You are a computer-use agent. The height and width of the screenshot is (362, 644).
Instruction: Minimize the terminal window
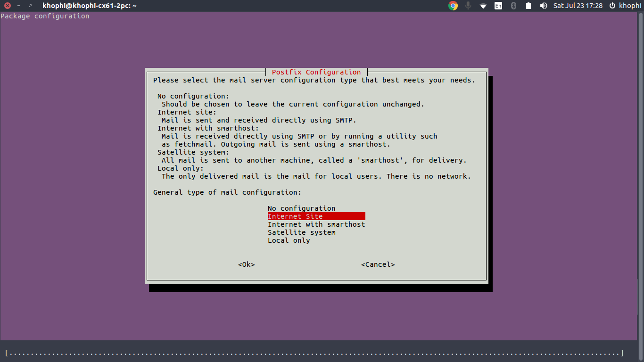19,6
